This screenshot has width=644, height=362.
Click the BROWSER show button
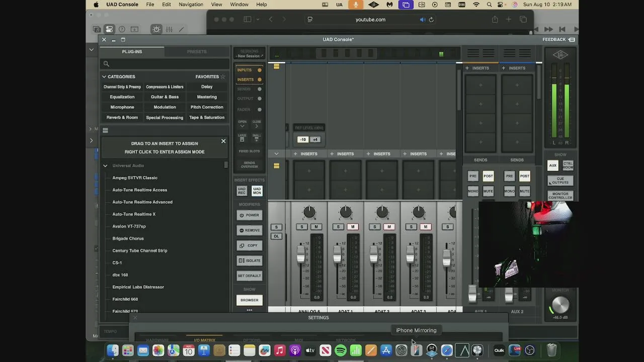pyautogui.click(x=250, y=300)
